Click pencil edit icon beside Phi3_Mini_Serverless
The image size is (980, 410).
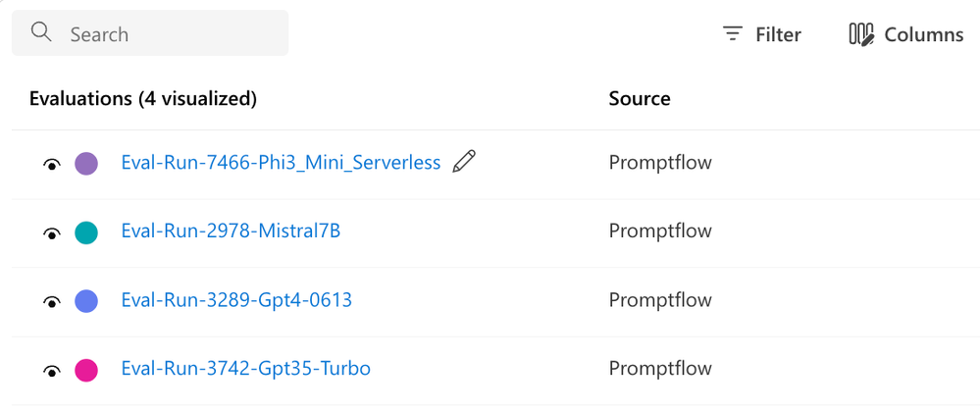(x=464, y=162)
